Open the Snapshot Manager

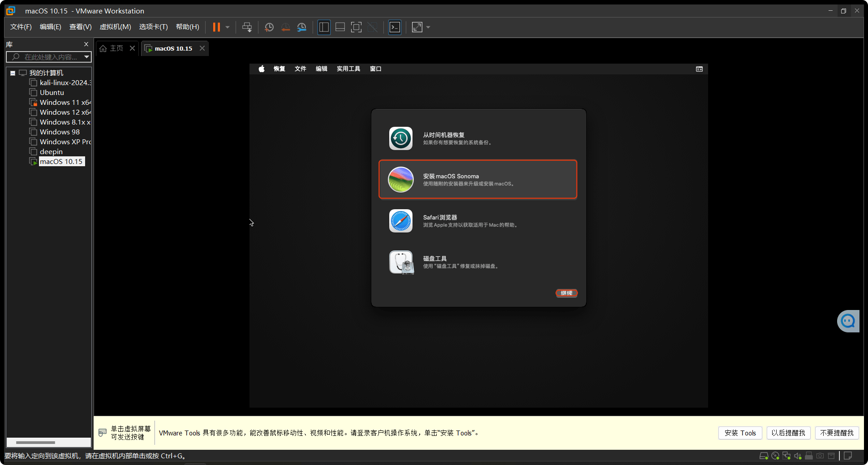301,27
